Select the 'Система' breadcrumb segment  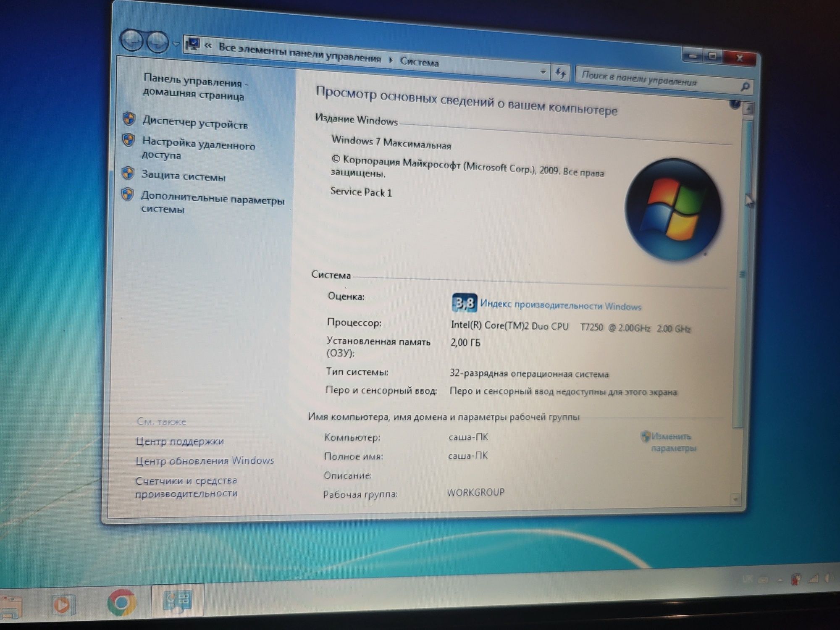pyautogui.click(x=419, y=62)
